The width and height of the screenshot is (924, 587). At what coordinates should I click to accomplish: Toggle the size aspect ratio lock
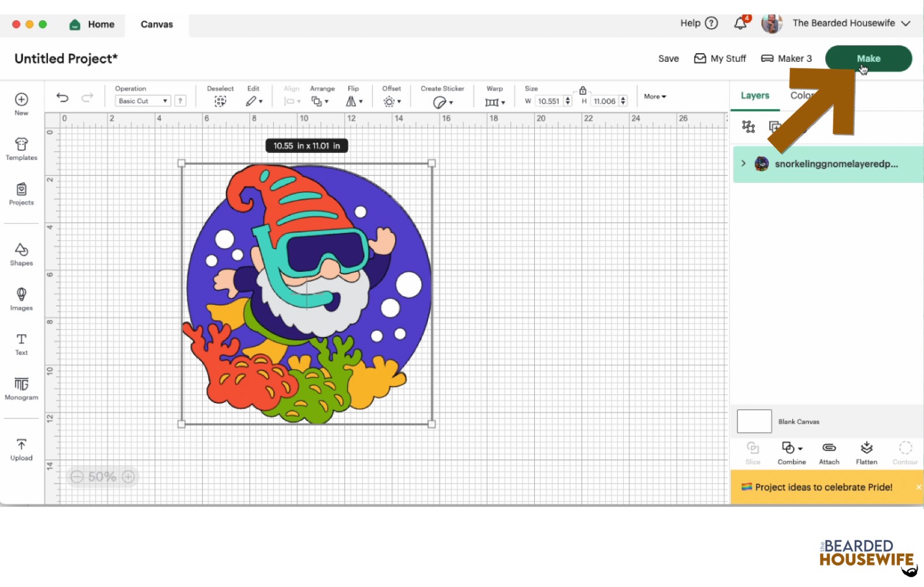[583, 90]
